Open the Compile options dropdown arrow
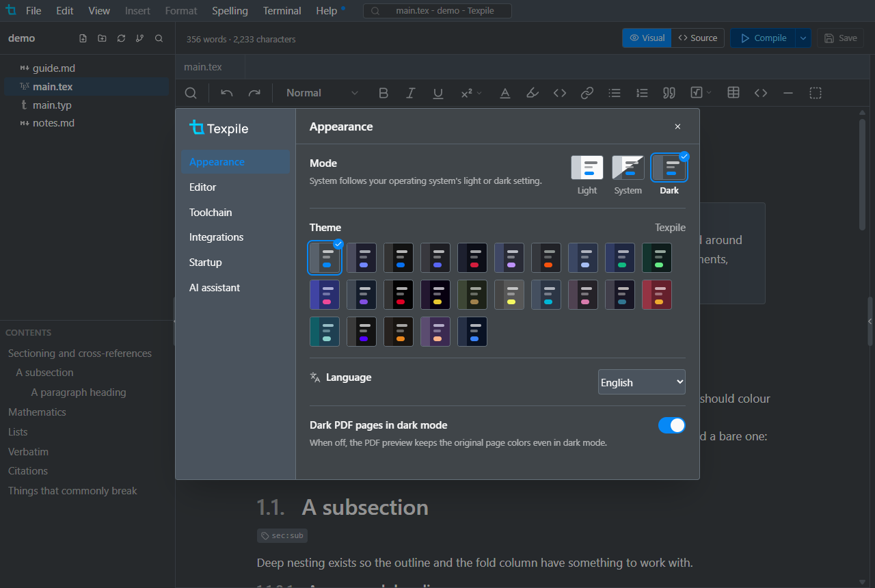The height and width of the screenshot is (588, 875). pyautogui.click(x=803, y=38)
